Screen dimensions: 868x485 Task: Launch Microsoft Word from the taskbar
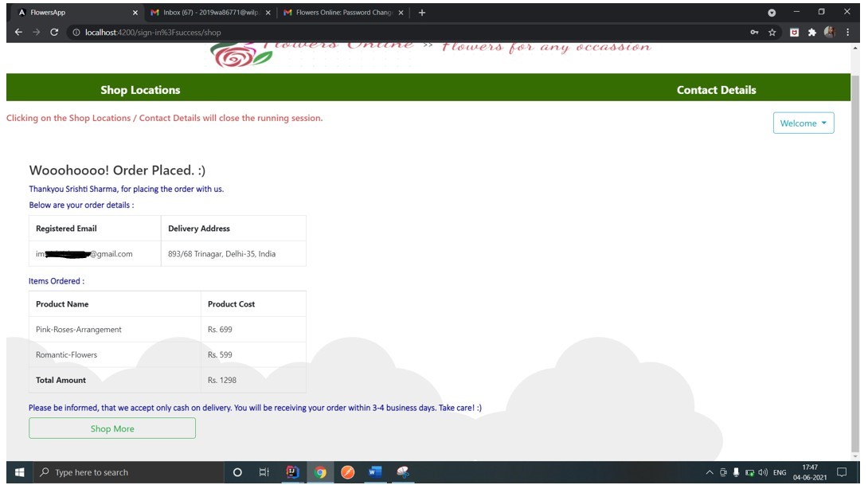[x=373, y=472]
